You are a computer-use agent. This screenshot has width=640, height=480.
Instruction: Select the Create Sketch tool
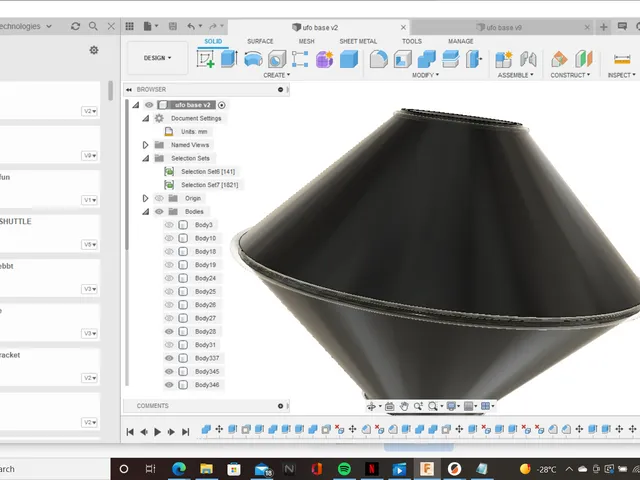coord(205,59)
